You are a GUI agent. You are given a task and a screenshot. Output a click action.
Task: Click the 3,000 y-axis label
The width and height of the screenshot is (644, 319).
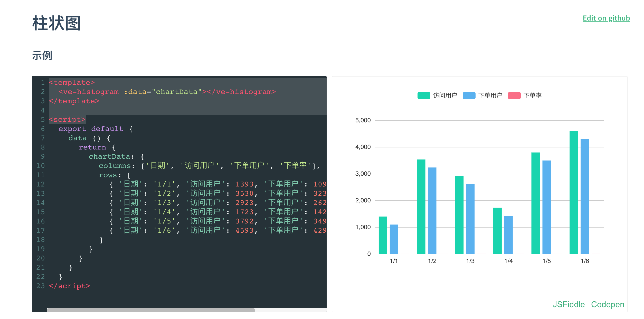point(363,174)
